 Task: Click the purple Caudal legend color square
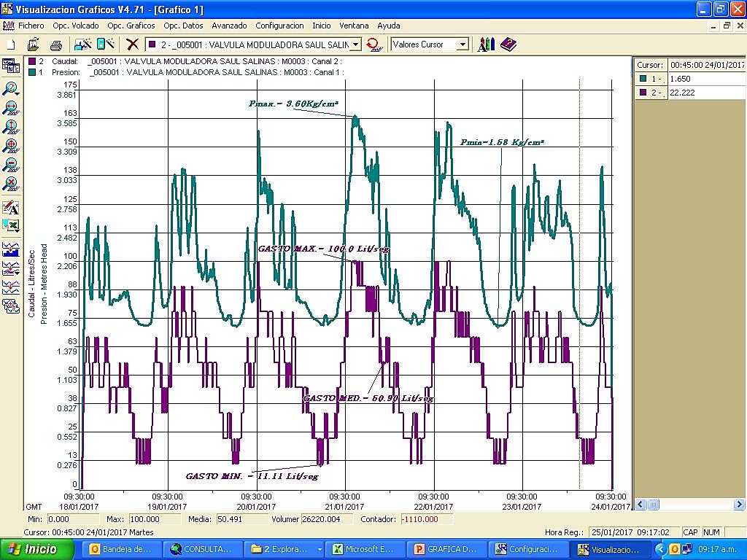(32, 61)
